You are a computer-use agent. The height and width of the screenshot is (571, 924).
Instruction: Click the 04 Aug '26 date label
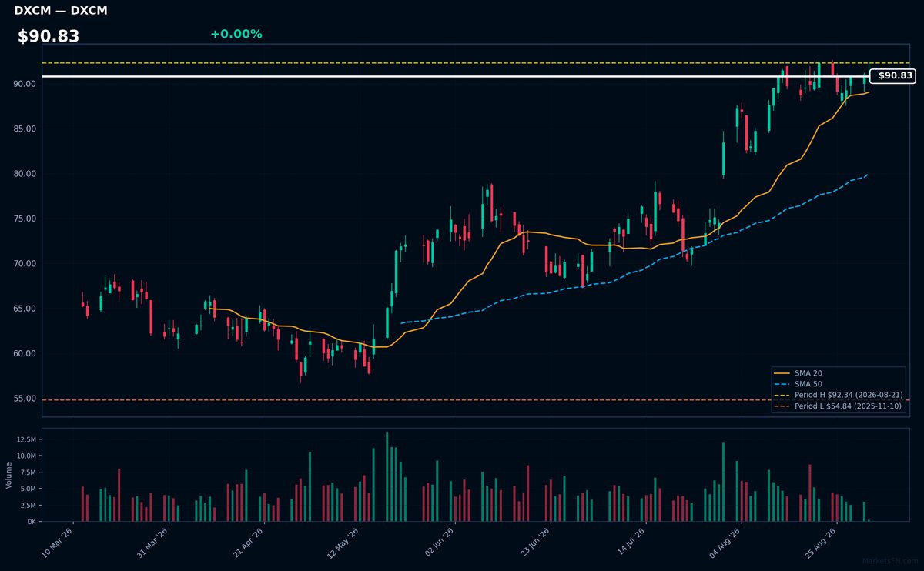pos(725,543)
